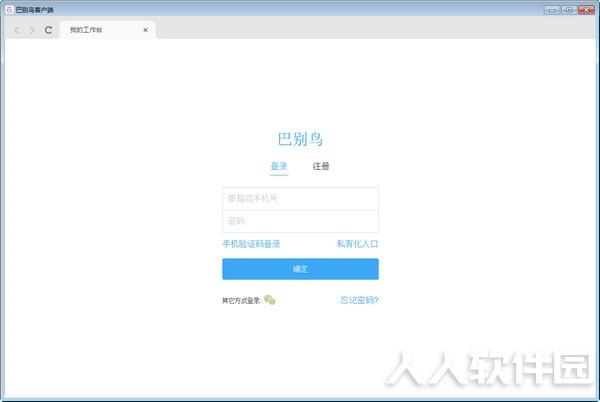
Task: Click the 其它方式登录 label
Action: tap(241, 301)
